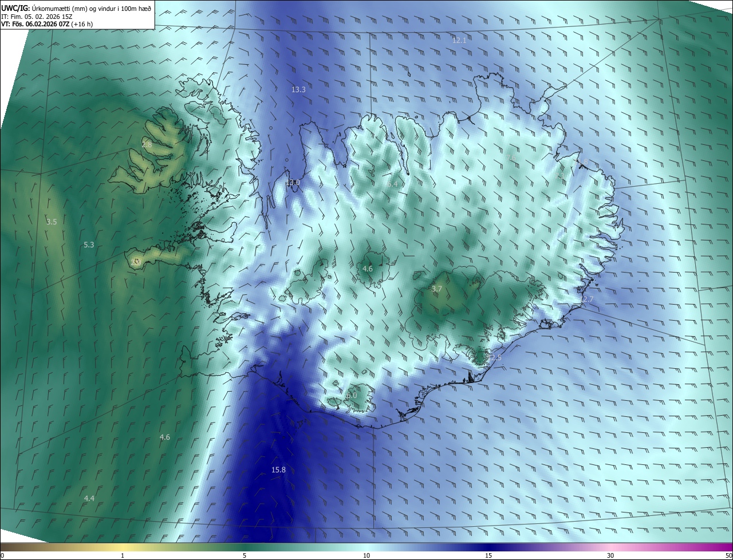Click the 3.7 value on Vatnajökull glacier

tap(436, 289)
